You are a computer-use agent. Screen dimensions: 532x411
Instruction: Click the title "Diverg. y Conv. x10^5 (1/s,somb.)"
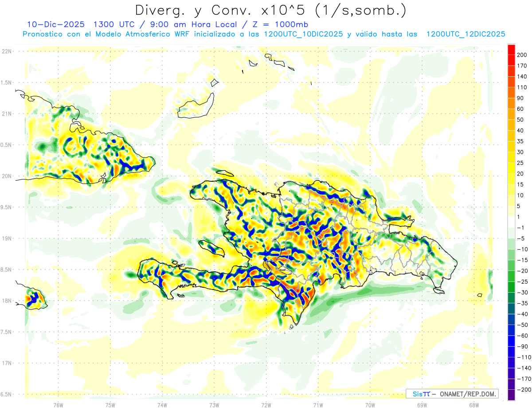[x=270, y=10]
